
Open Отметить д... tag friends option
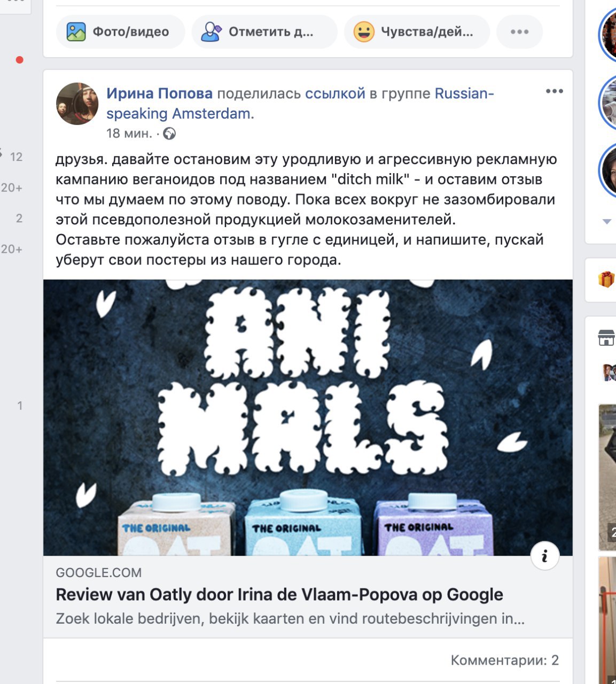264,32
